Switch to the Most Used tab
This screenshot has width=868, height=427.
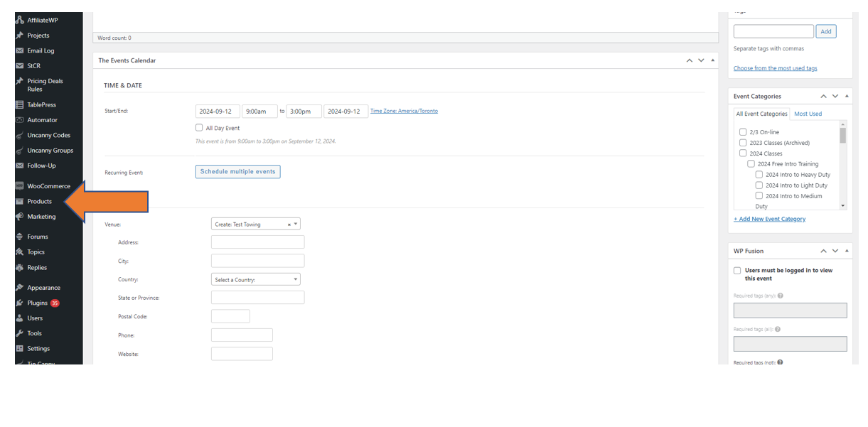808,114
